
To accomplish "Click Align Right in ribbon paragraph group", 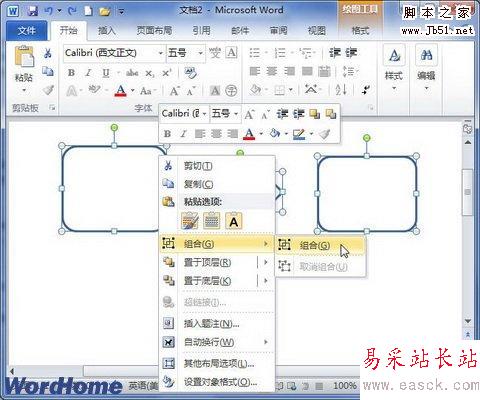I will [x=289, y=71].
